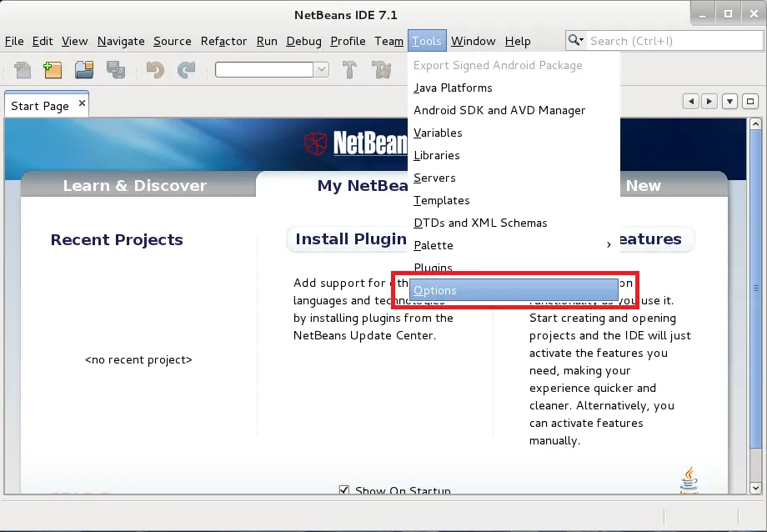Click the Save All toolbar icon
Viewport: 767px width, 532px height.
[x=116, y=70]
